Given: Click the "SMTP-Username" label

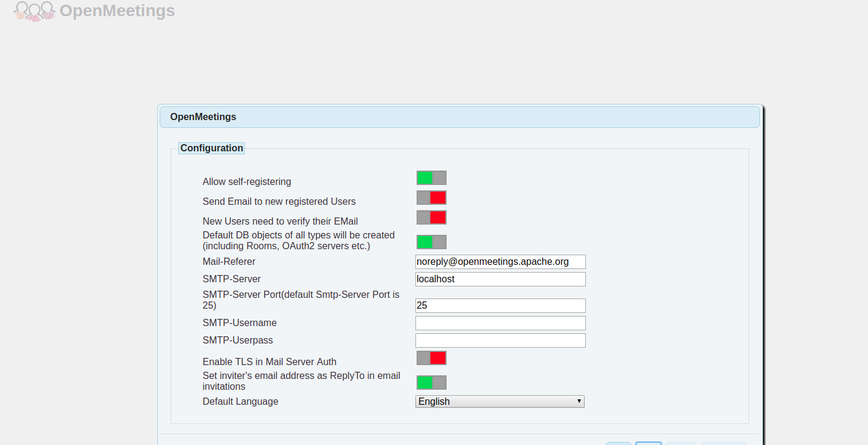Looking at the screenshot, I should pyautogui.click(x=240, y=323).
